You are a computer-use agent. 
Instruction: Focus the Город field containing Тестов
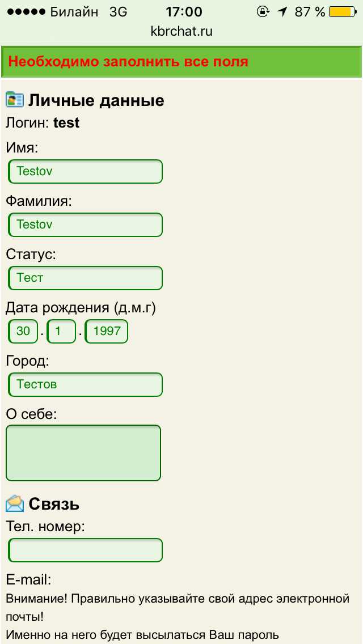click(x=85, y=384)
